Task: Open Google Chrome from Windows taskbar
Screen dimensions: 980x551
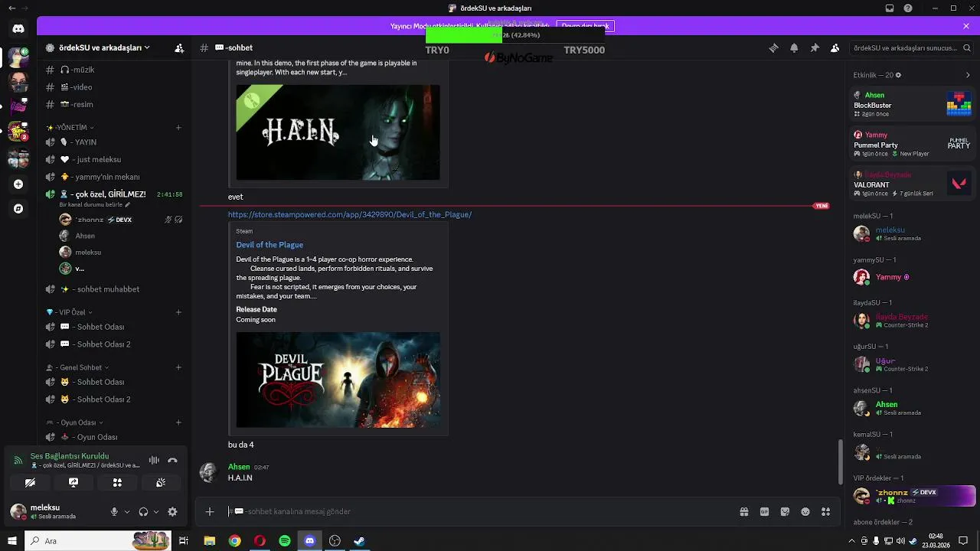Action: click(235, 541)
